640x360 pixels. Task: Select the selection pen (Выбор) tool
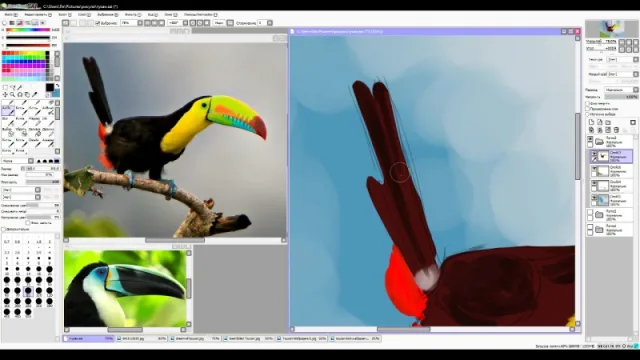(7, 132)
